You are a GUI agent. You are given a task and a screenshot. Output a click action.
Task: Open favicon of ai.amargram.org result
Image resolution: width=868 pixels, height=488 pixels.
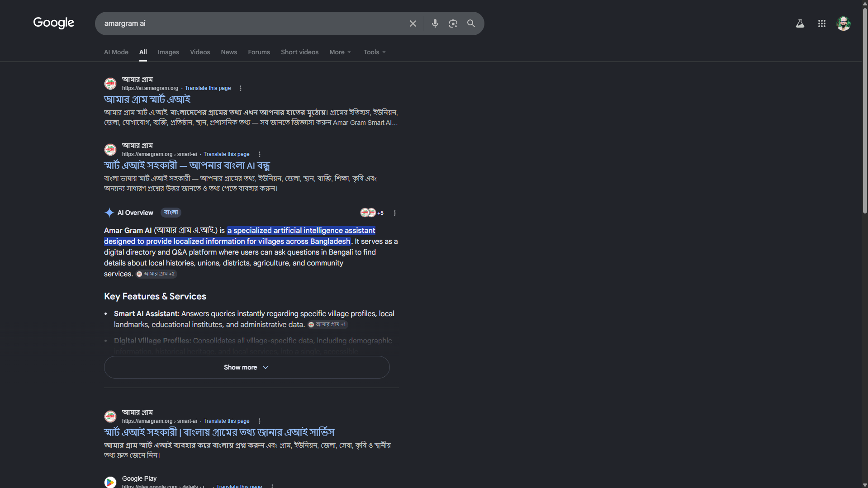pyautogui.click(x=110, y=84)
